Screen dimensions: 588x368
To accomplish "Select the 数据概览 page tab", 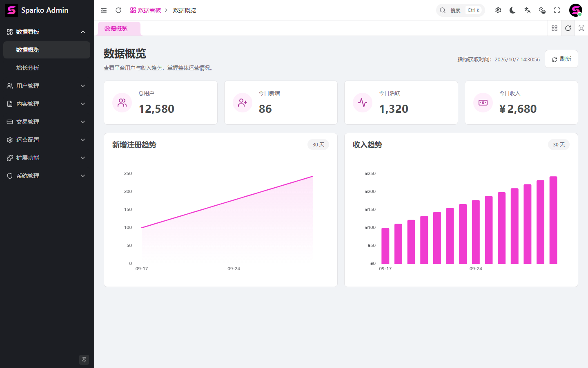I will 119,29.
